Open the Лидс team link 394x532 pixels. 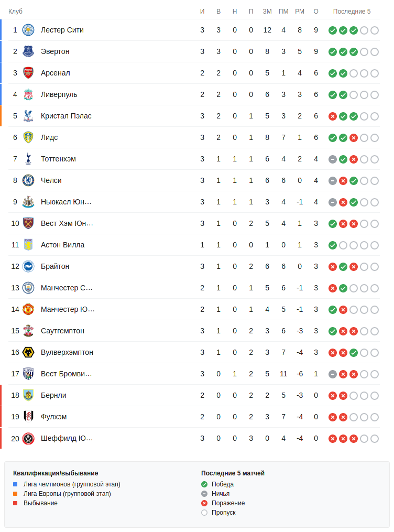tap(49, 137)
